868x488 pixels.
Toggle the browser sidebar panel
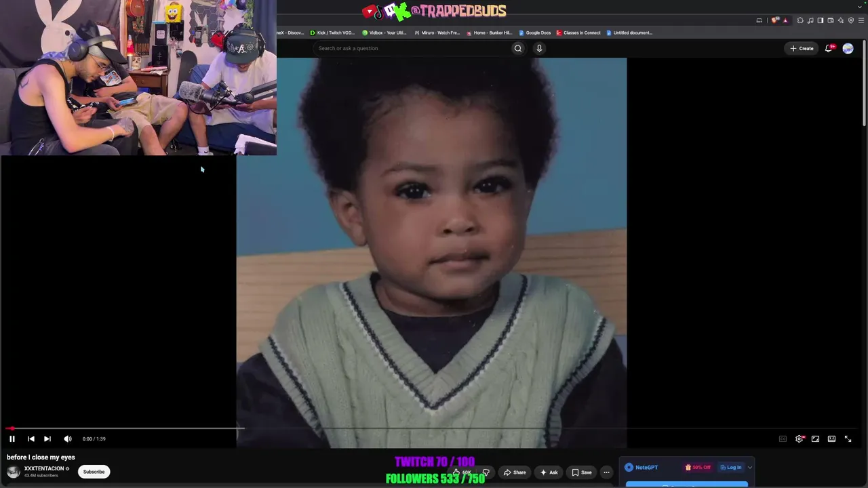821,20
